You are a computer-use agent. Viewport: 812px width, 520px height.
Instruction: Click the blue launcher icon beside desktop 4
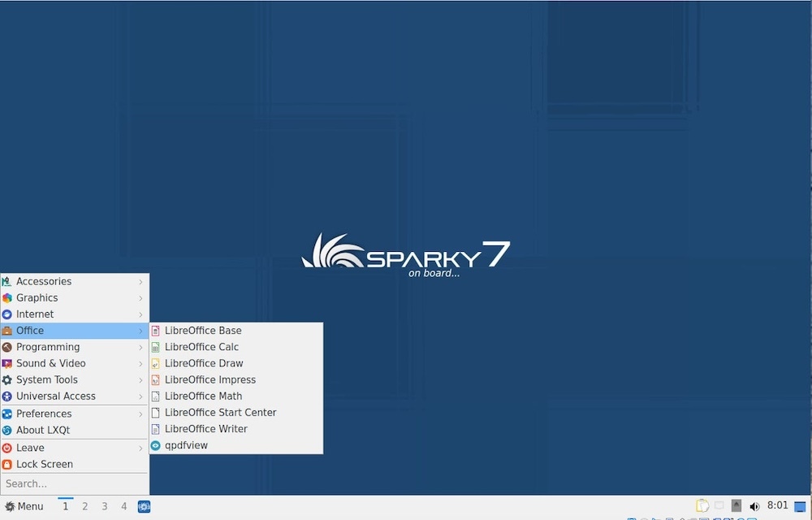(144, 506)
